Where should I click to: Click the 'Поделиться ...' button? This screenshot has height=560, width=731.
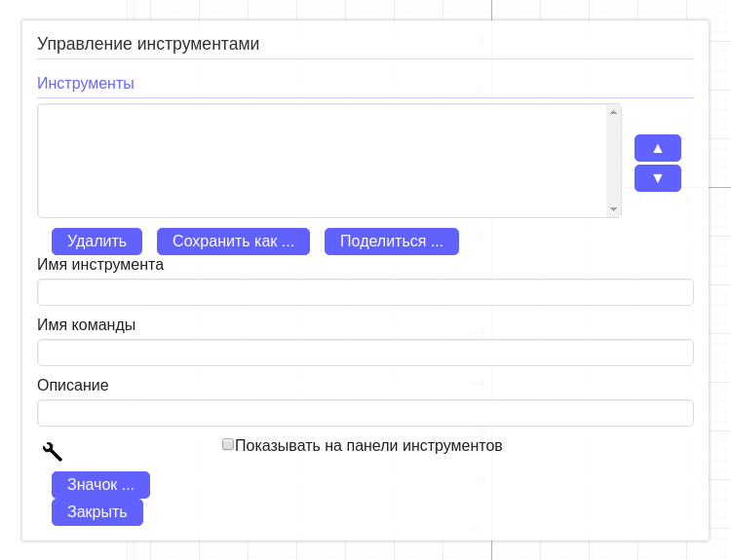tap(392, 242)
